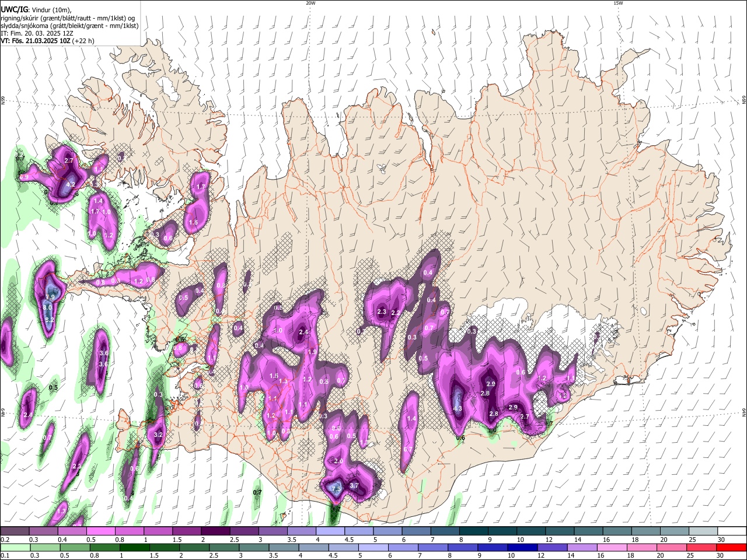Click the 'IT: Fim. 20. 03. 2025 12Z' line

[37, 34]
